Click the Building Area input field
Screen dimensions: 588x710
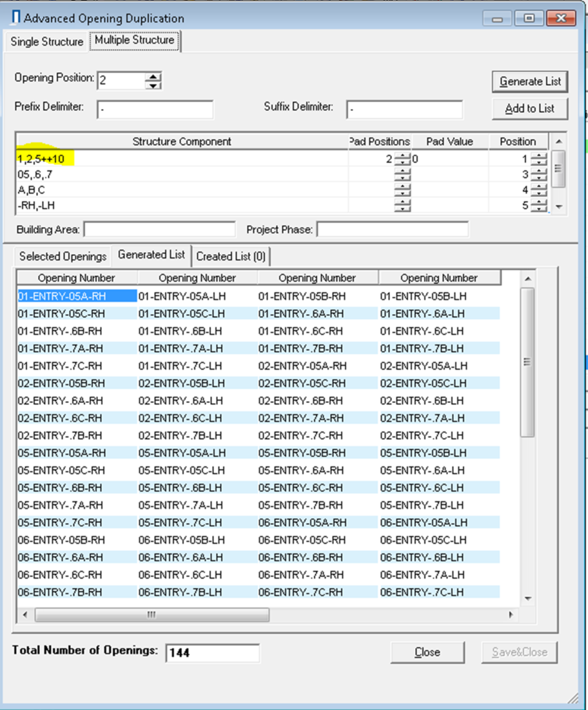click(159, 229)
